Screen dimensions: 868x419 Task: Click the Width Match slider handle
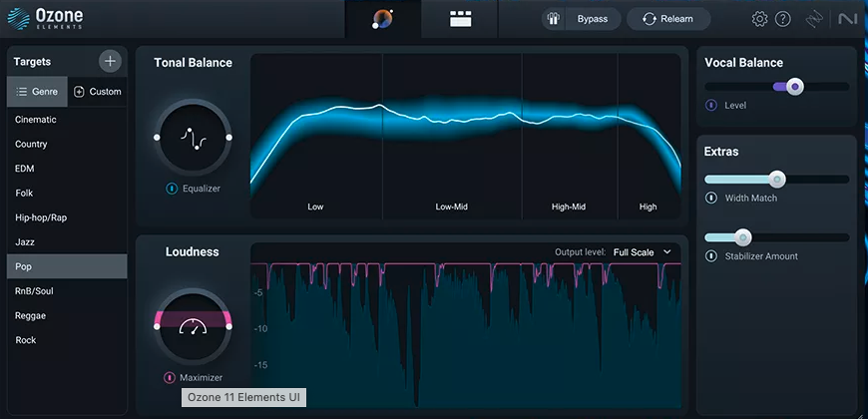pyautogui.click(x=777, y=180)
